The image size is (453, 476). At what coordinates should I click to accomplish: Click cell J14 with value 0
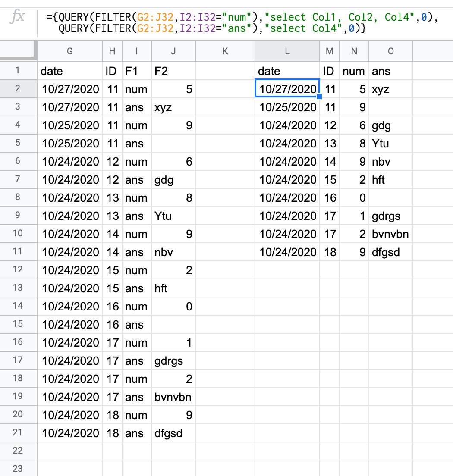tap(173, 306)
